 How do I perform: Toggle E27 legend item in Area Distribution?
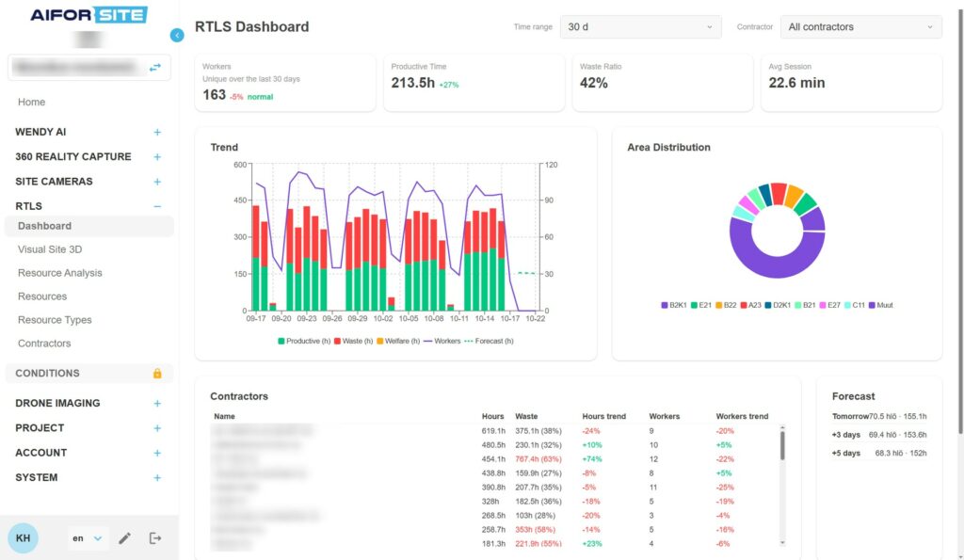pos(830,306)
